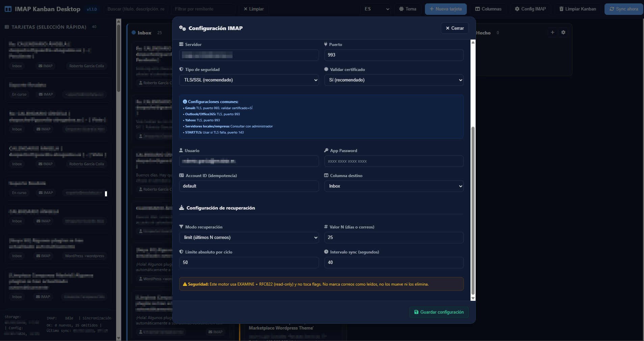Close the dialog with the Cerrar button

point(454,28)
